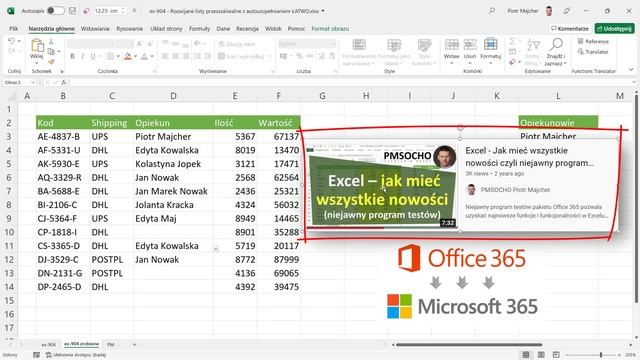Switch to Normal view icon
The height and width of the screenshot is (360, 640).
[x=526, y=355]
